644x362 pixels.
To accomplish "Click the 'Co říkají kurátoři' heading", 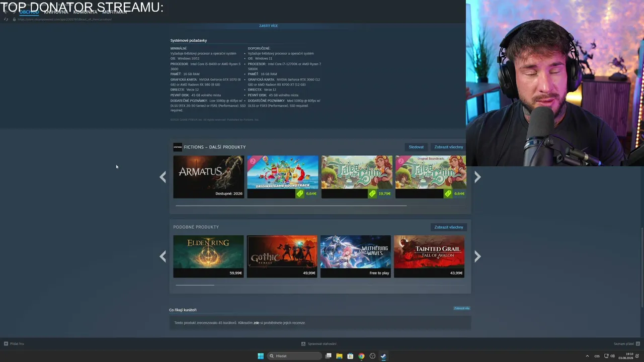I will click(x=183, y=310).
